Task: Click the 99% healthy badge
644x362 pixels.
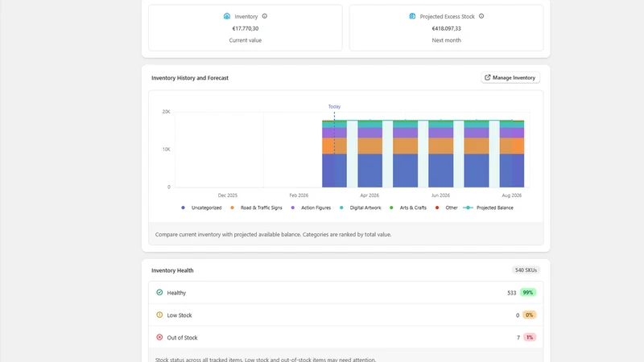Action: [528, 293]
